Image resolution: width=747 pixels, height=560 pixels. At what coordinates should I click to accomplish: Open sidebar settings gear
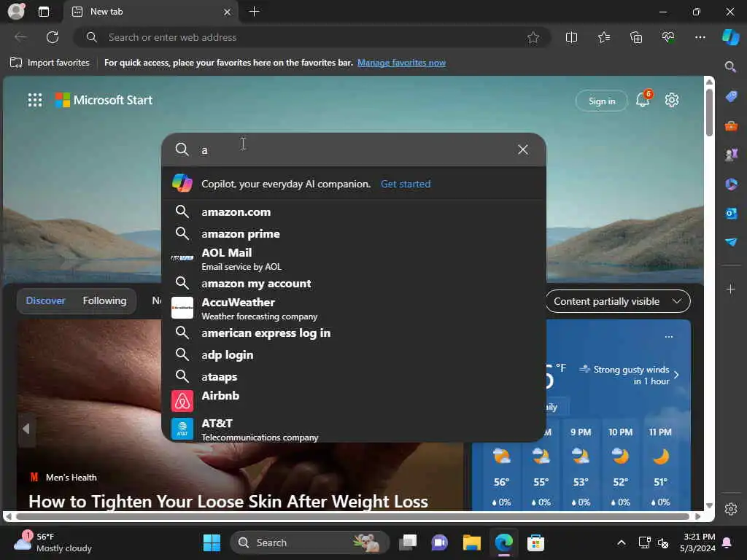[731, 509]
